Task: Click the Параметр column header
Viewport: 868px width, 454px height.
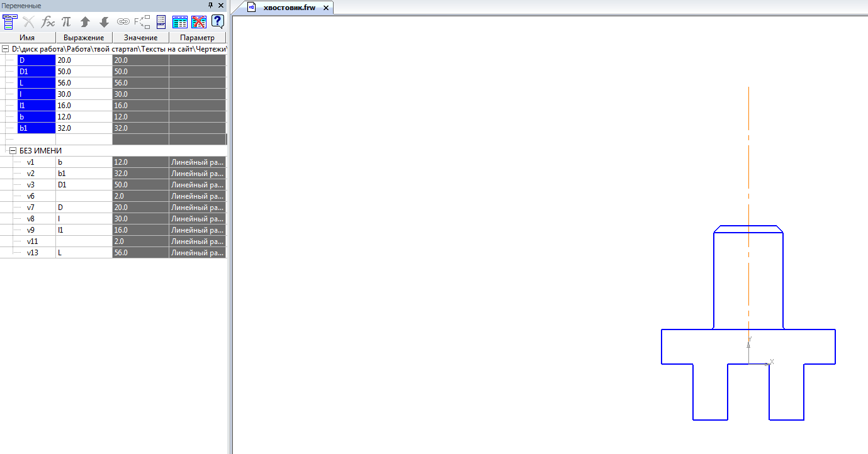Action: click(x=197, y=38)
